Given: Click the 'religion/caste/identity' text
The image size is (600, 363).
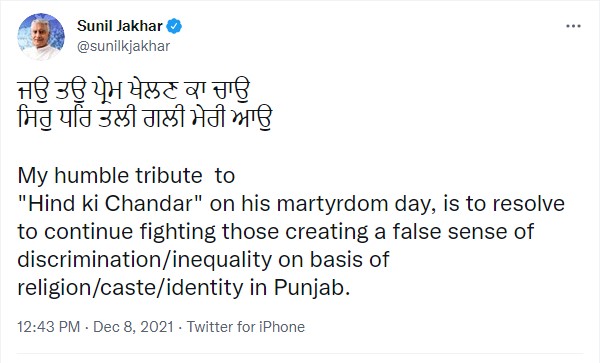Looking at the screenshot, I should tap(130, 288).
